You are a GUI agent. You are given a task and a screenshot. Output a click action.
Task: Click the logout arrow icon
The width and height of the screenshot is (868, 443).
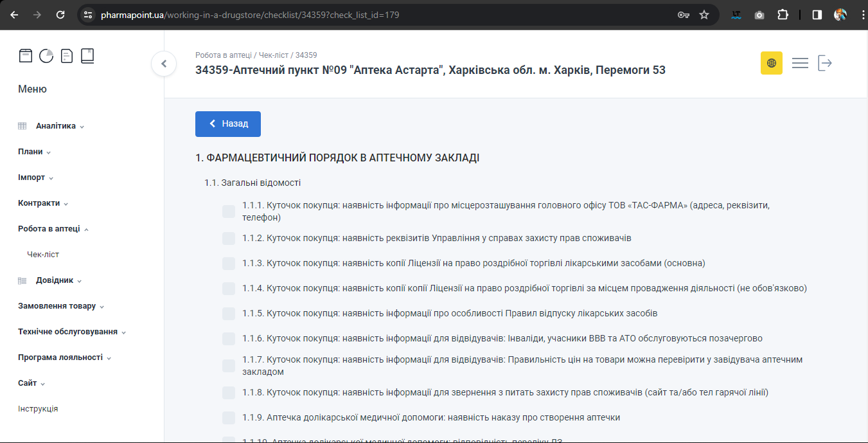coord(825,63)
